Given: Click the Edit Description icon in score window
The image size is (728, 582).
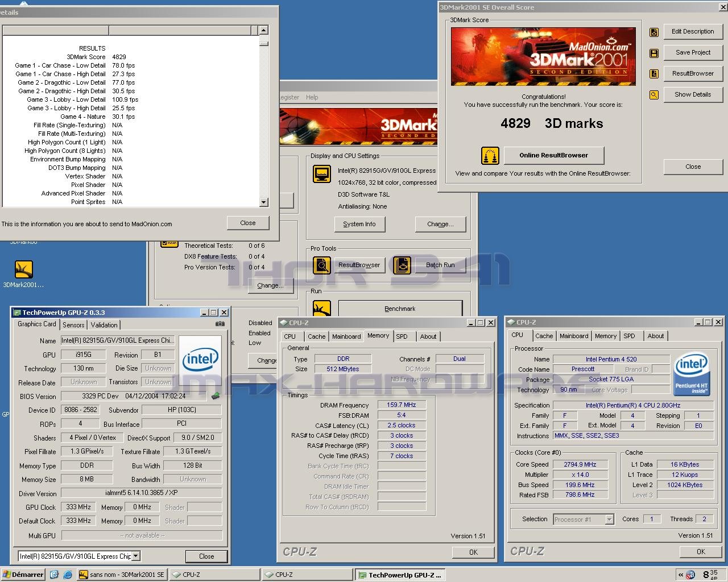Looking at the screenshot, I should tap(654, 32).
